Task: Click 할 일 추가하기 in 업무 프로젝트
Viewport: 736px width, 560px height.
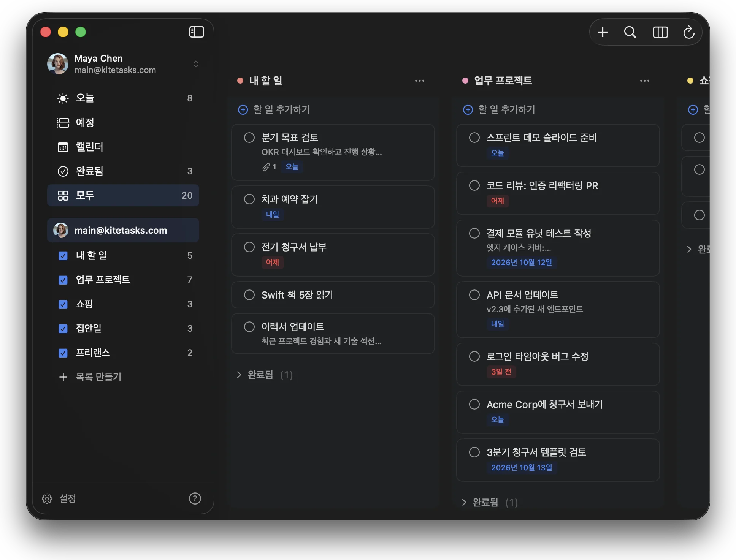Action: (507, 110)
